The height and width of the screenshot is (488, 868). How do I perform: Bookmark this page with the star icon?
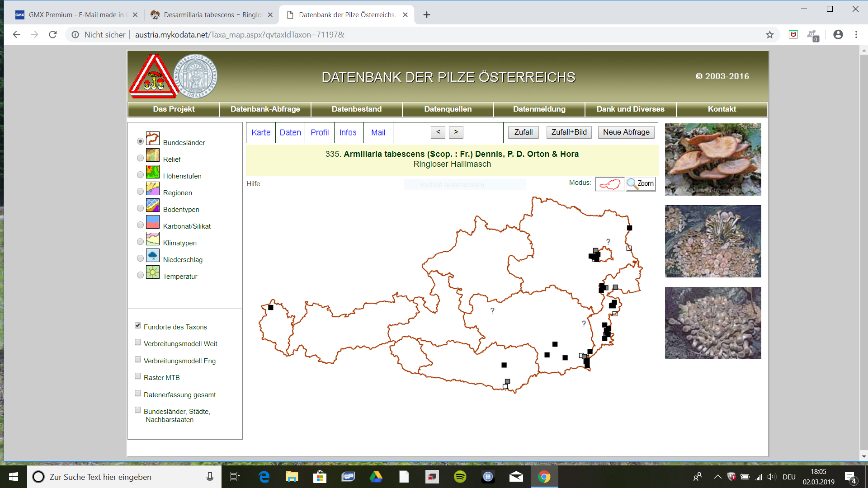tap(769, 35)
